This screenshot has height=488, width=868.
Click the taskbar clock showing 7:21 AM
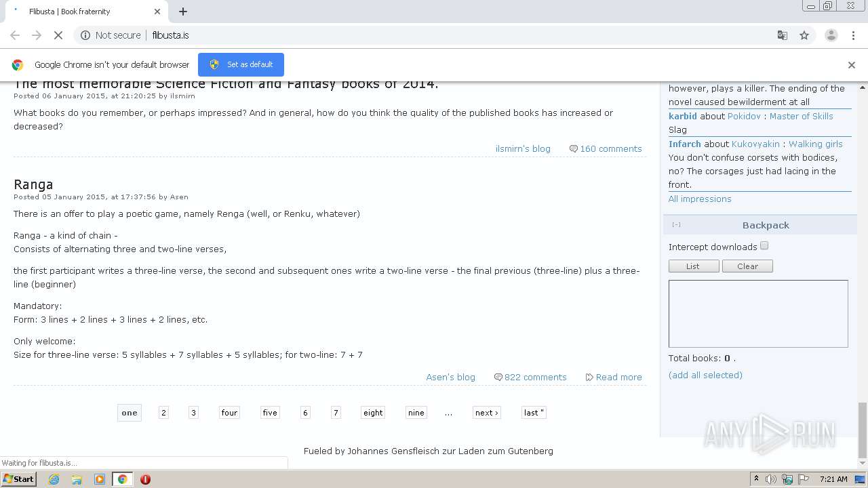pyautogui.click(x=833, y=479)
